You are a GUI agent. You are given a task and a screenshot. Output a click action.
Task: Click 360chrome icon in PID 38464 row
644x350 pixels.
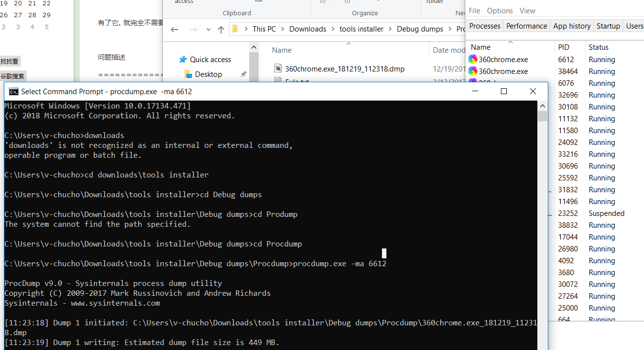pyautogui.click(x=473, y=71)
